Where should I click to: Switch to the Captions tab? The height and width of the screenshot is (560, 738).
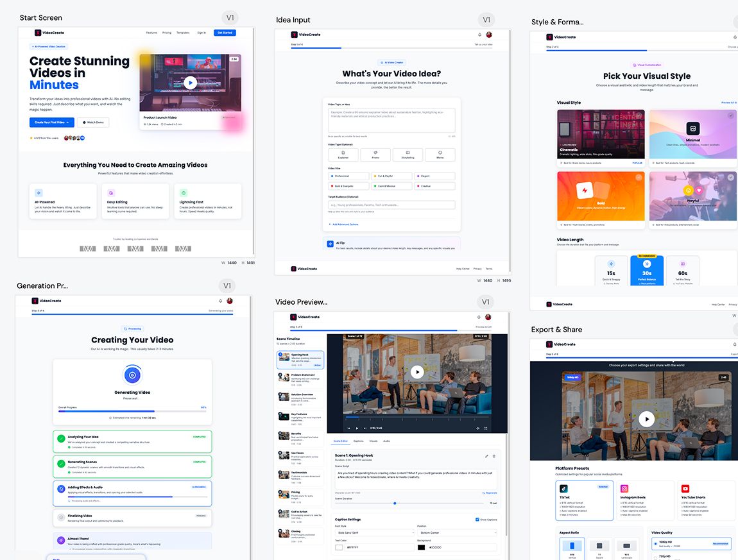(358, 441)
